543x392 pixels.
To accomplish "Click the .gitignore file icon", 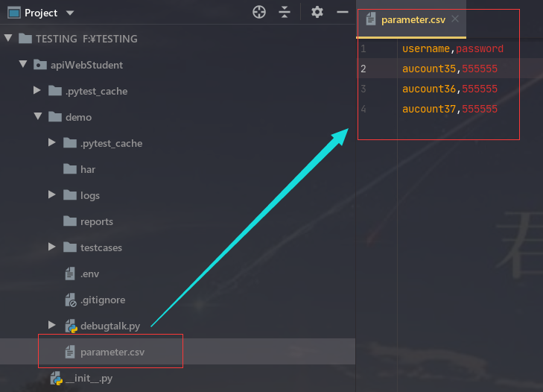I will click(x=71, y=300).
